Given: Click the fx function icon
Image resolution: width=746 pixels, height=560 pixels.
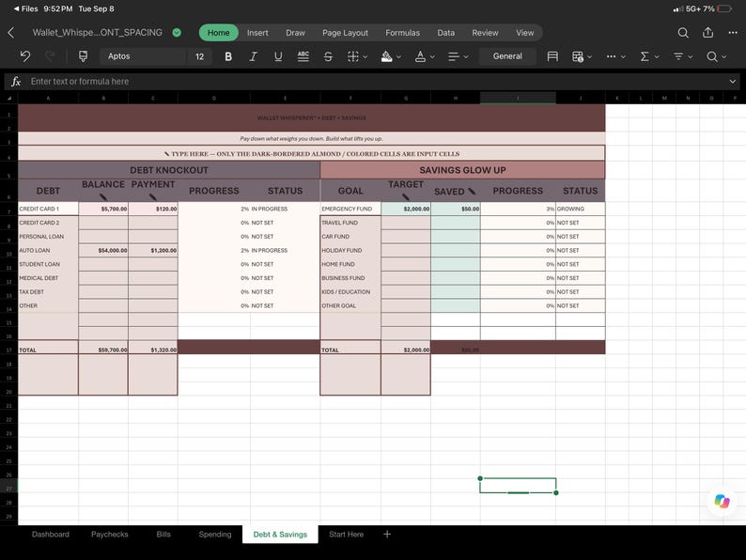Looking at the screenshot, I should tap(16, 82).
